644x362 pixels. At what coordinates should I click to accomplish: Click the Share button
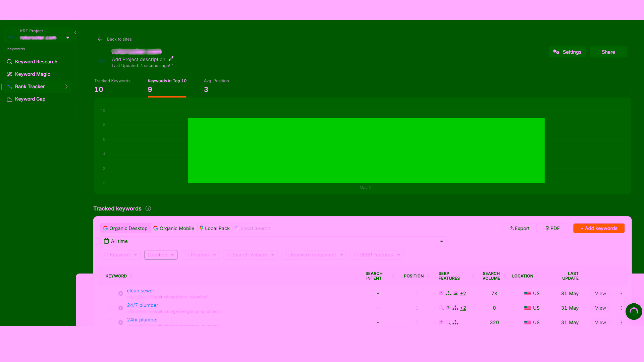[x=608, y=52]
